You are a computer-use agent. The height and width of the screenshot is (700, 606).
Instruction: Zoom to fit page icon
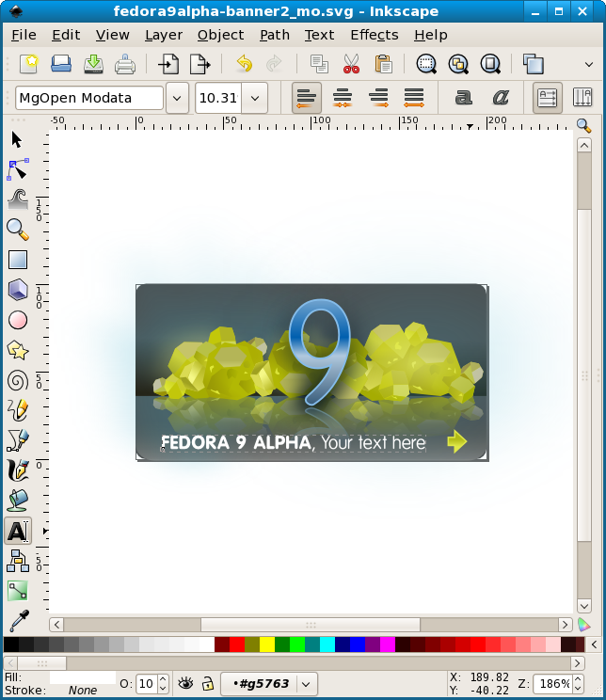point(490,64)
